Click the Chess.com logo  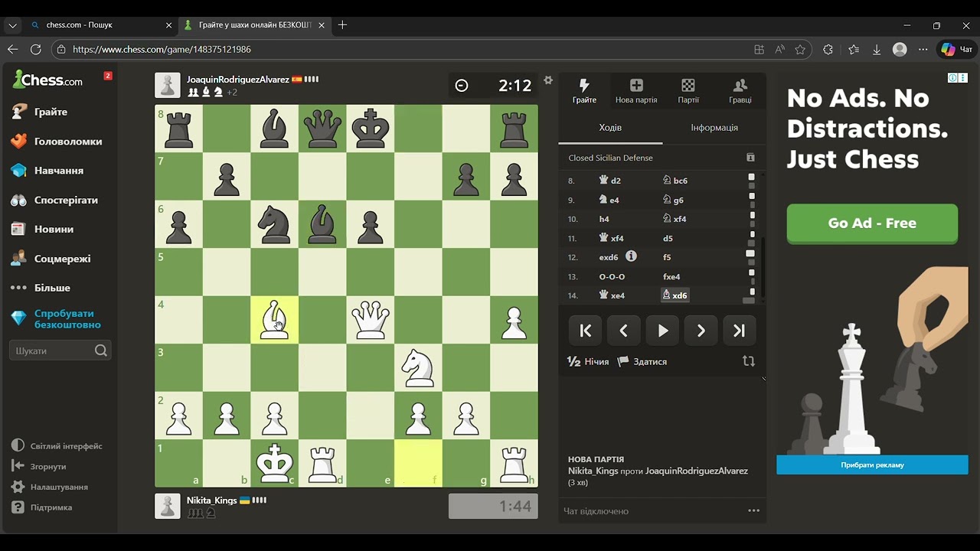[x=47, y=80]
